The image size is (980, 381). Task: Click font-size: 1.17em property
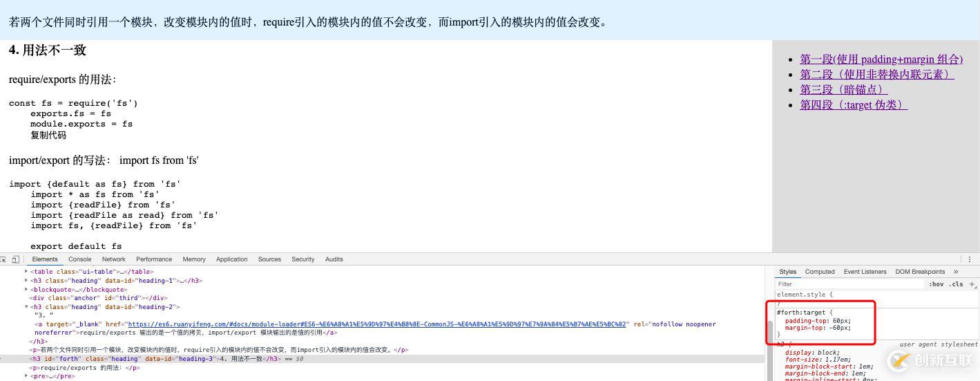point(816,360)
